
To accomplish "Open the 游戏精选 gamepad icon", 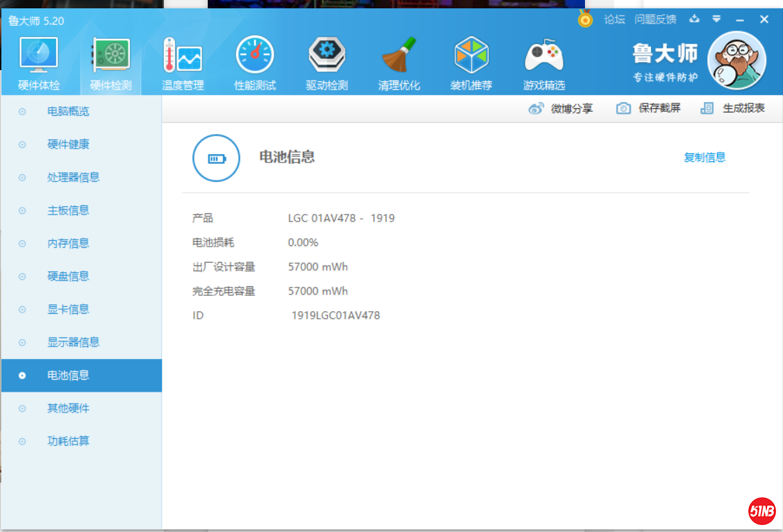I will point(543,57).
